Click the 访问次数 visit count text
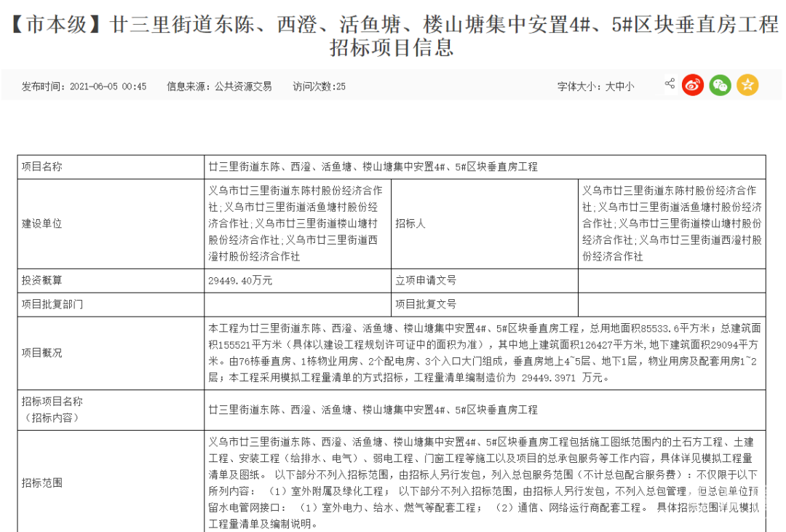Image resolution: width=786 pixels, height=532 pixels. [x=319, y=87]
